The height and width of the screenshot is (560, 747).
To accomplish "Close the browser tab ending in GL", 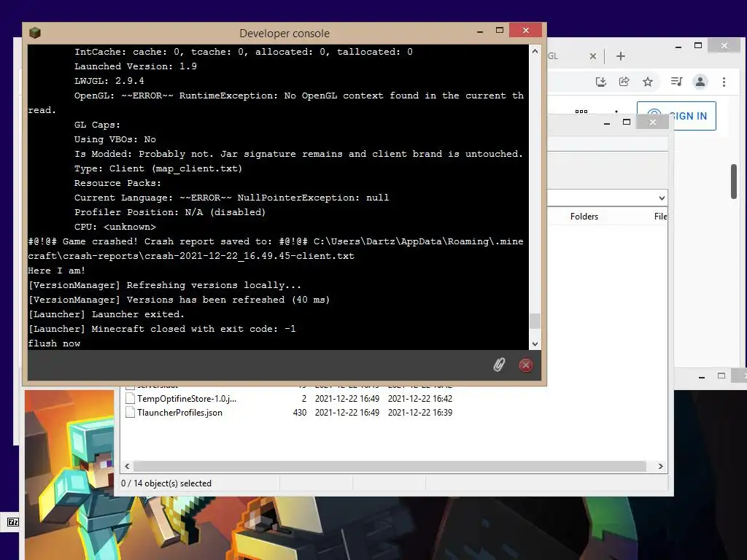I will [x=593, y=56].
